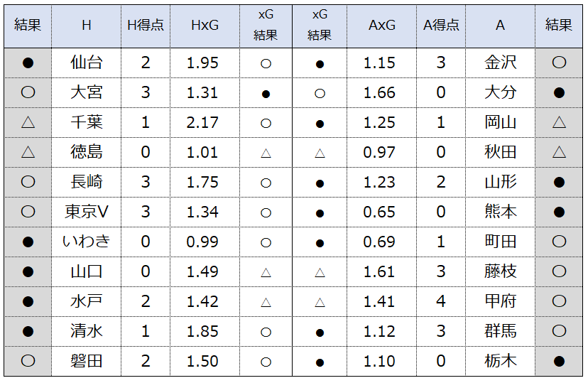This screenshot has height=383, width=588.
Task: Click the black circle result icon for 仙台
Action: click(28, 63)
